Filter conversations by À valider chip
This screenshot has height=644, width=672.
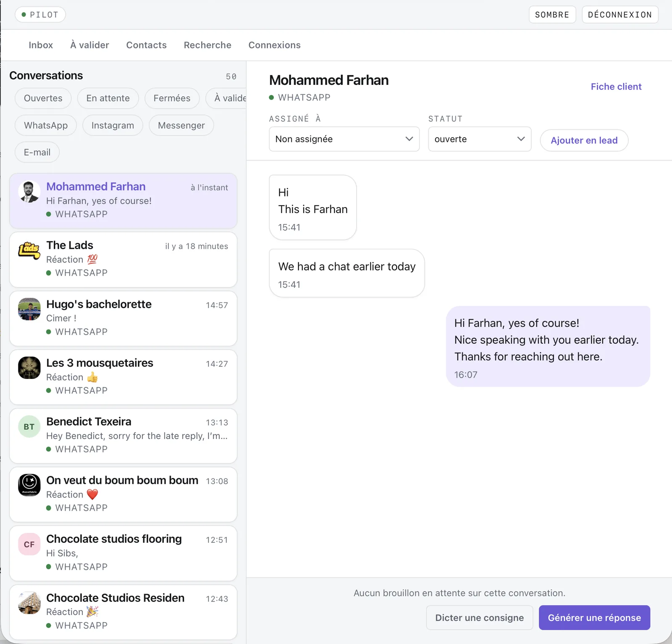point(227,98)
